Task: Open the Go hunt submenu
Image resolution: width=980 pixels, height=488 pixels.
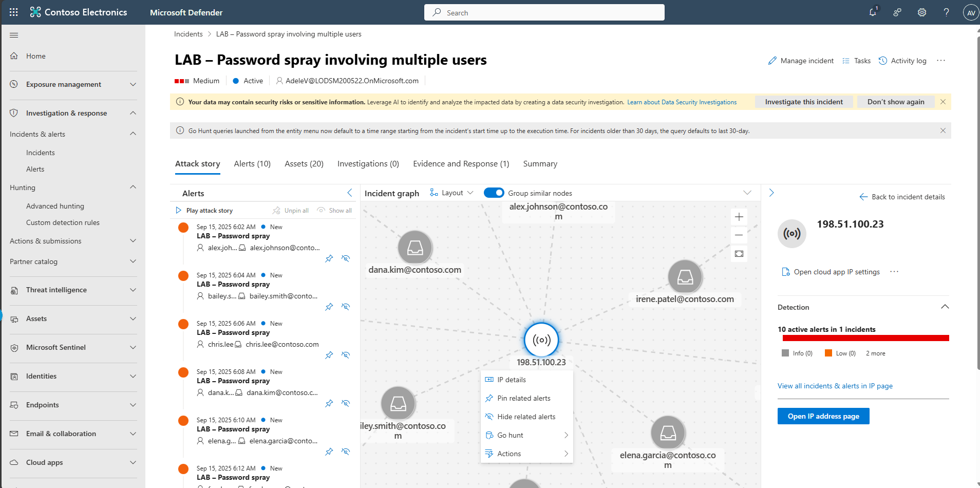Action: (x=526, y=435)
